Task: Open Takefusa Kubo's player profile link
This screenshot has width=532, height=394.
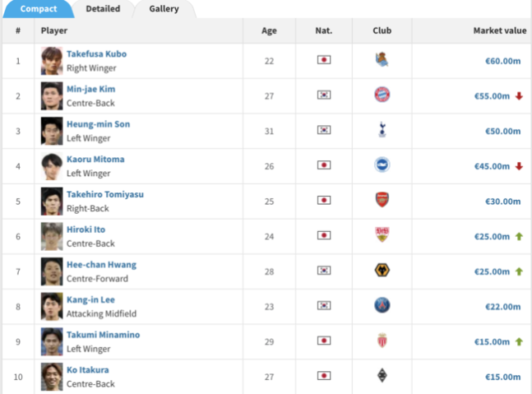Action: (x=97, y=54)
